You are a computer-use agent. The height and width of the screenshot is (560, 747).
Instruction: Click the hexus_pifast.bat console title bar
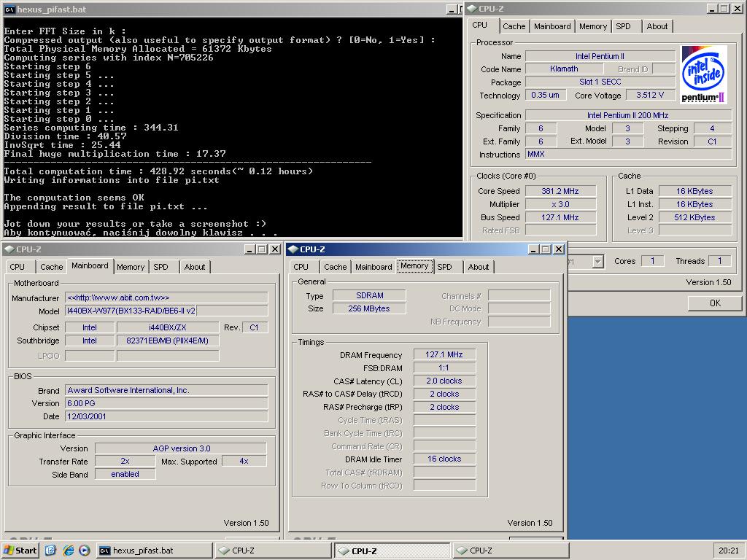232,9
